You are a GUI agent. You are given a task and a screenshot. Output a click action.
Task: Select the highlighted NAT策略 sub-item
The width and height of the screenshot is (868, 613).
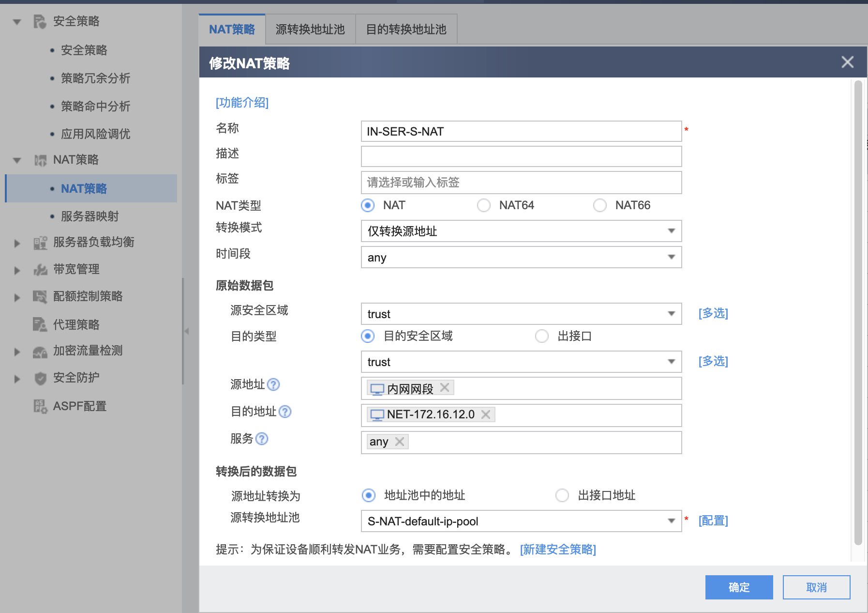(91, 188)
